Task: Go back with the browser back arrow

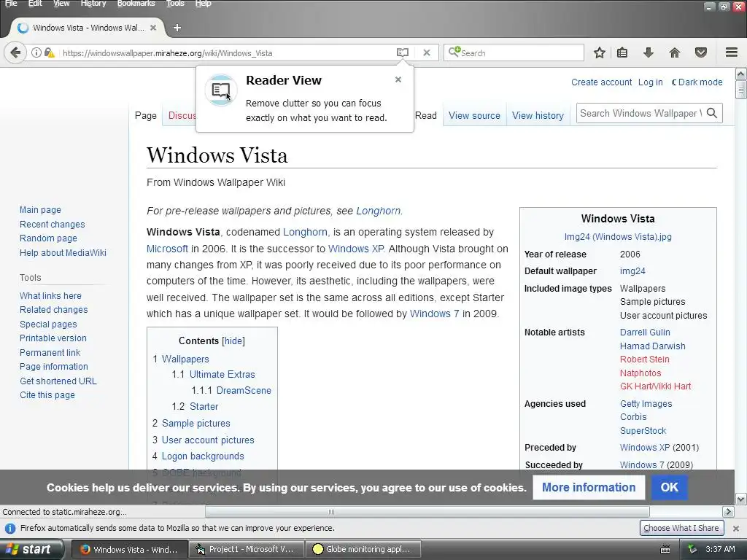Action: (x=15, y=52)
